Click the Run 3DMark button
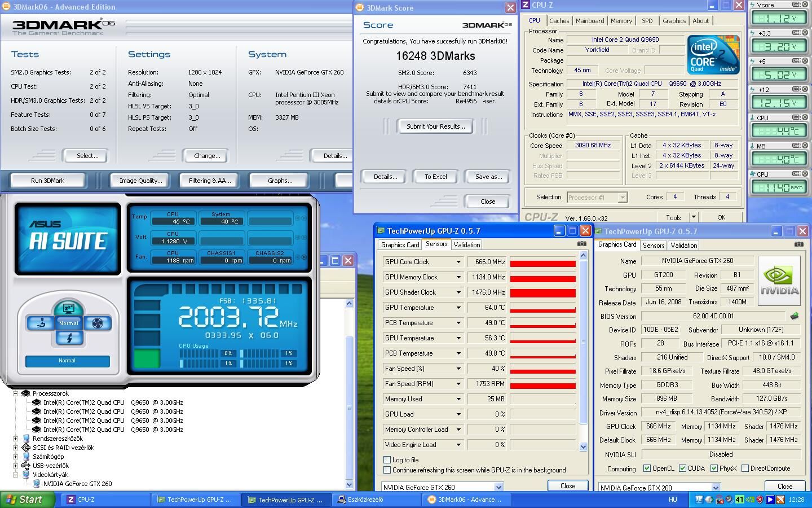The height and width of the screenshot is (508, 812). pos(47,181)
